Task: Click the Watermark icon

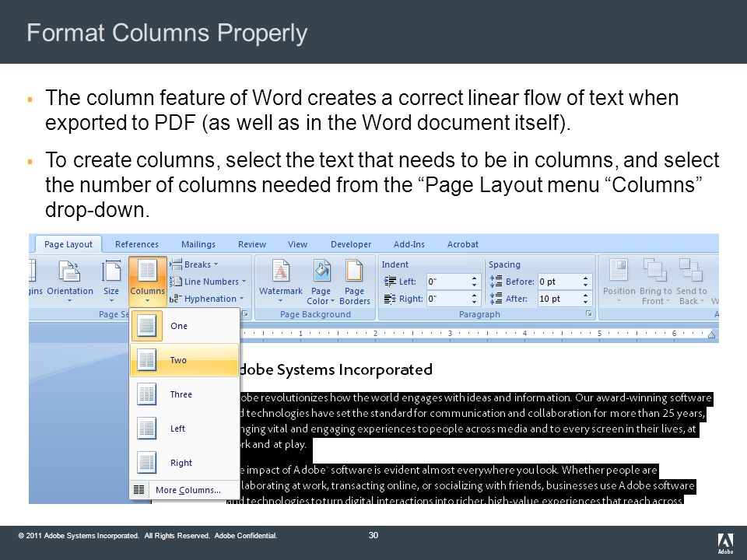Action: 281,271
